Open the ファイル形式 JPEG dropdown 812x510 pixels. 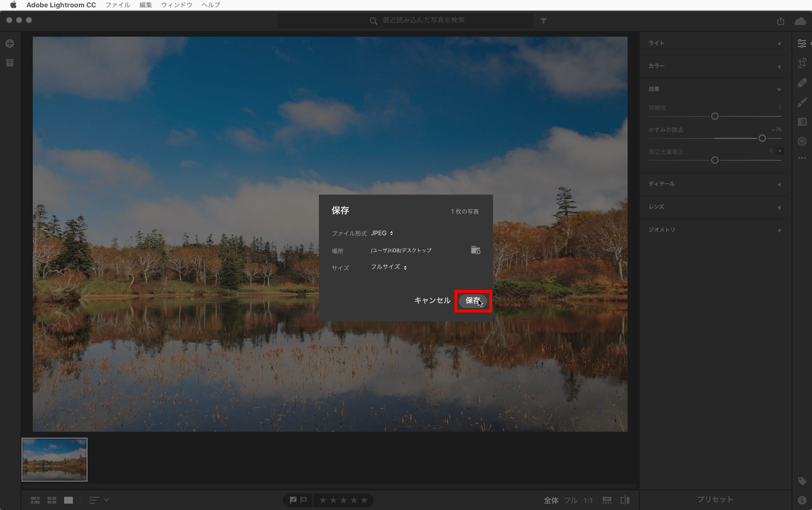[x=382, y=233]
